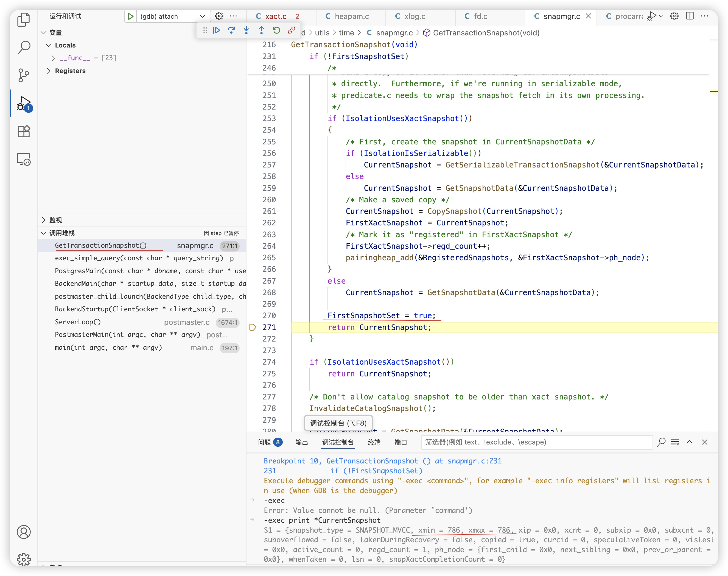Open the Source Control sidebar view
The width and height of the screenshot is (728, 576).
point(24,75)
